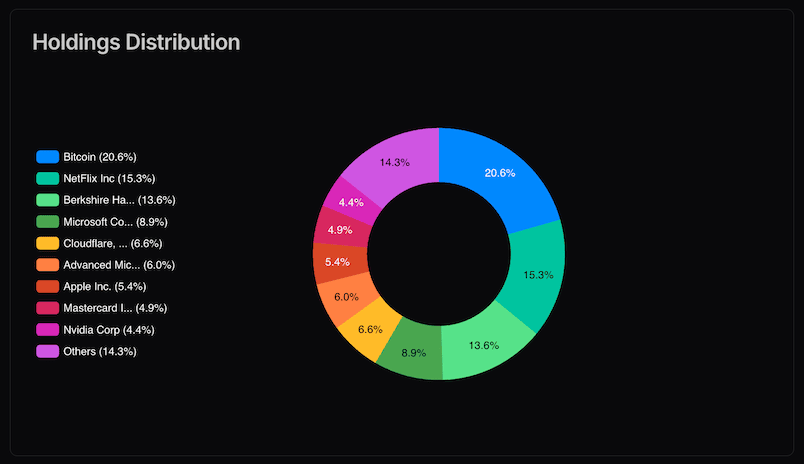
Task: Toggle the Bitcoin (20.6%) legend label
Action: 99,157
